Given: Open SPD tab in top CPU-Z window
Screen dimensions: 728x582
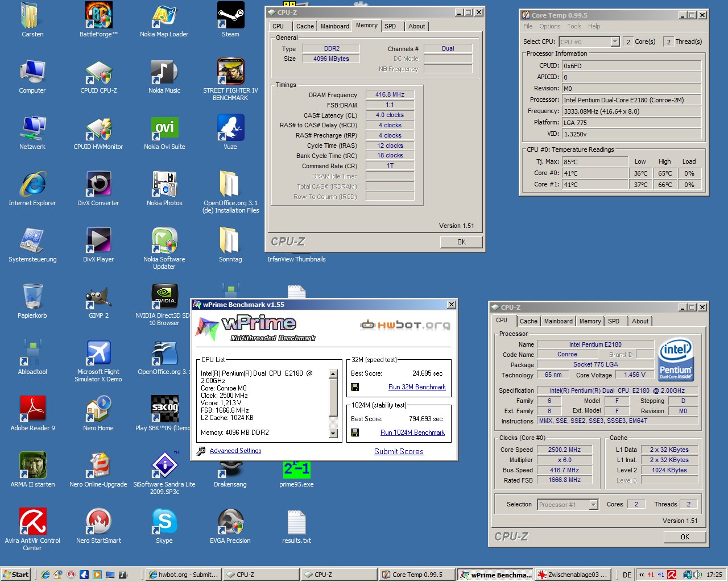Looking at the screenshot, I should pyautogui.click(x=390, y=26).
